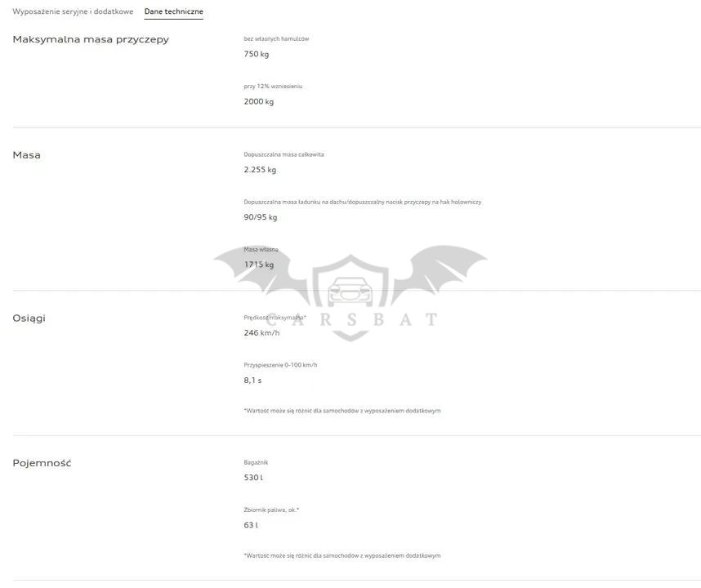Click the Osiągi section heading

tap(29, 318)
